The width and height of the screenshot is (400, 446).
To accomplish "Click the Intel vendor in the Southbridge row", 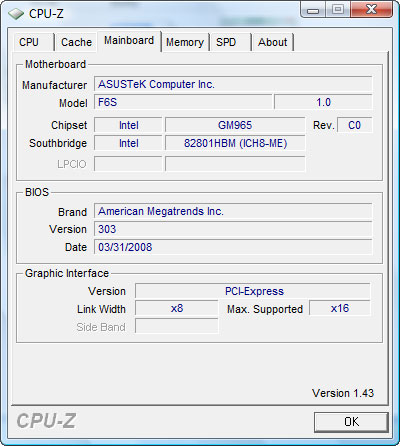I will click(x=128, y=143).
